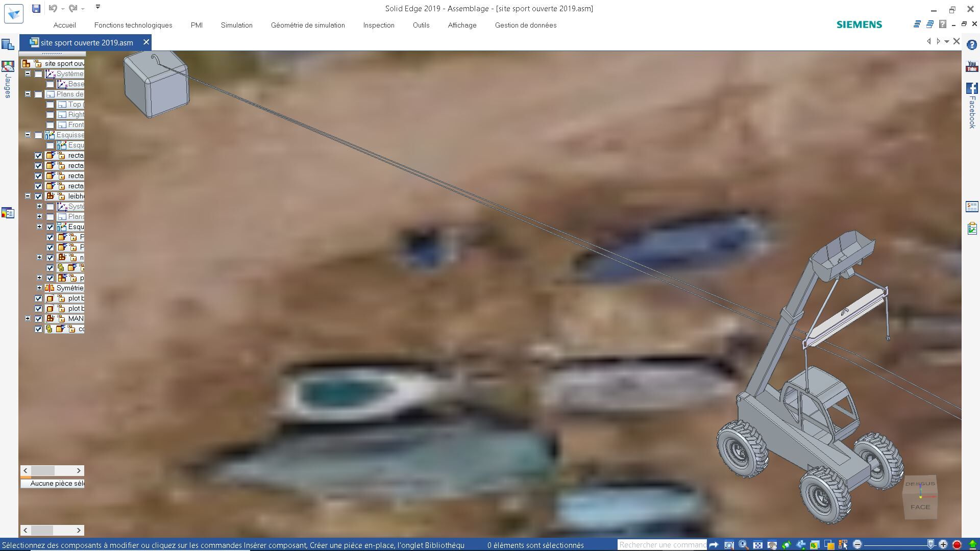Open the Solid Edge help question mark
Image resolution: width=980 pixels, height=551 pixels.
pos(972,45)
